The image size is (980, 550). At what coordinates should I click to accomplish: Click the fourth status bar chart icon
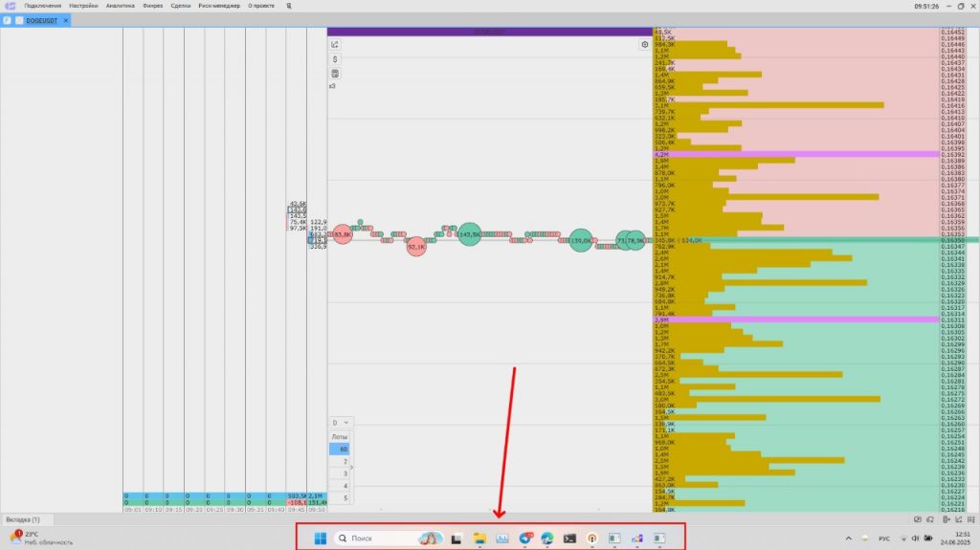(959, 519)
